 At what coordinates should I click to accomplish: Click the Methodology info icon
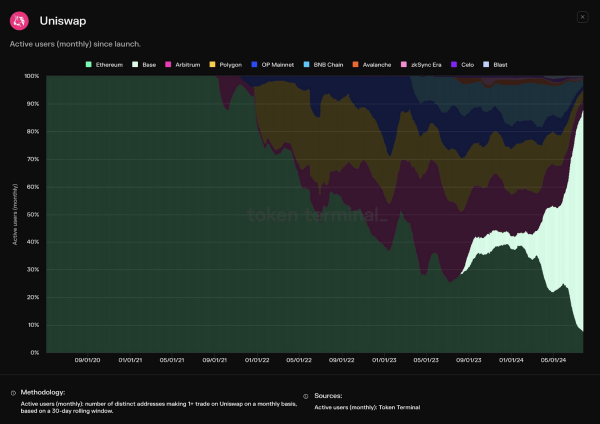click(12, 394)
